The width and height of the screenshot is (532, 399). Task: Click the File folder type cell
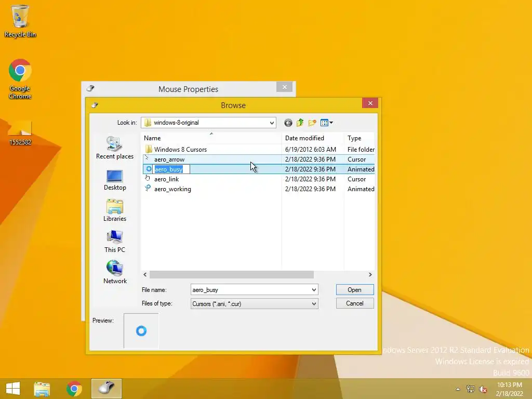click(x=361, y=150)
